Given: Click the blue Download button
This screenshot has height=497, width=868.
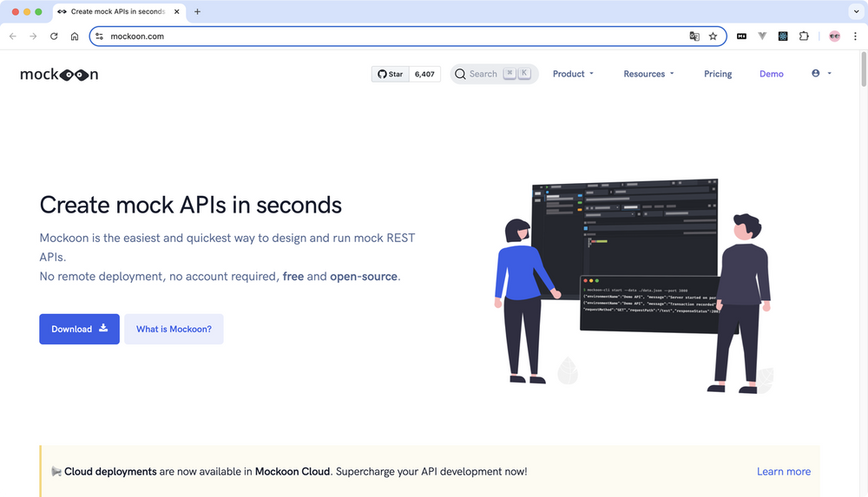Looking at the screenshot, I should pyautogui.click(x=79, y=330).
